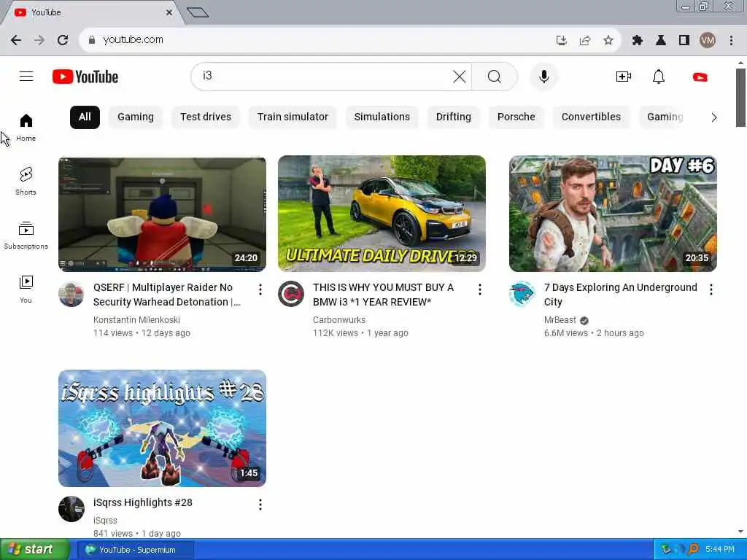Select the first Gaming filter chip
Image resolution: width=747 pixels, height=560 pixels.
[x=135, y=117]
